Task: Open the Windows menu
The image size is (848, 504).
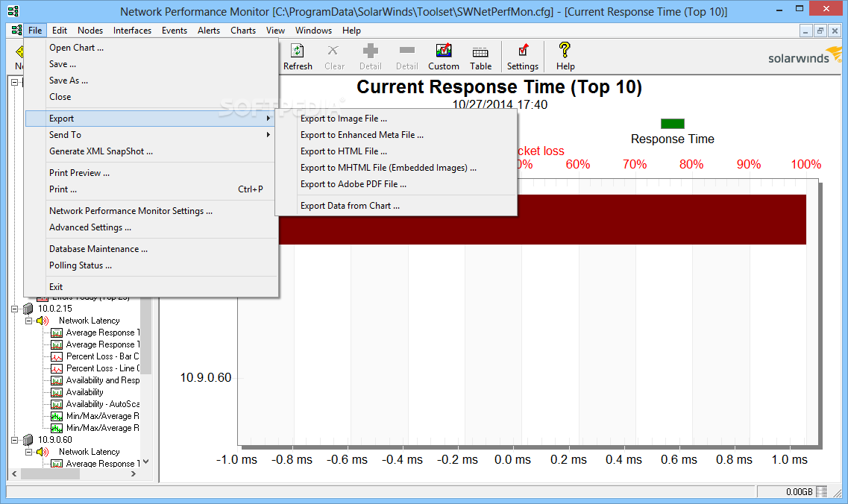Action: tap(313, 31)
